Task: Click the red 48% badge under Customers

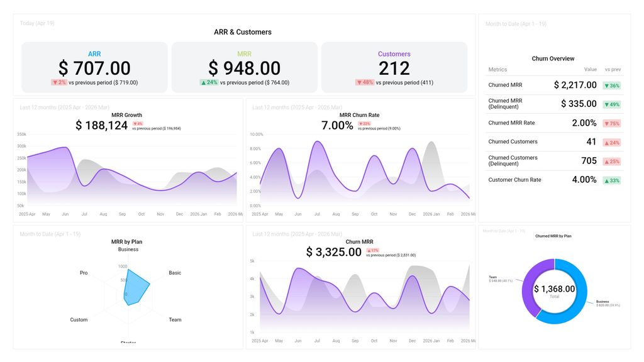Action: pyautogui.click(x=364, y=82)
